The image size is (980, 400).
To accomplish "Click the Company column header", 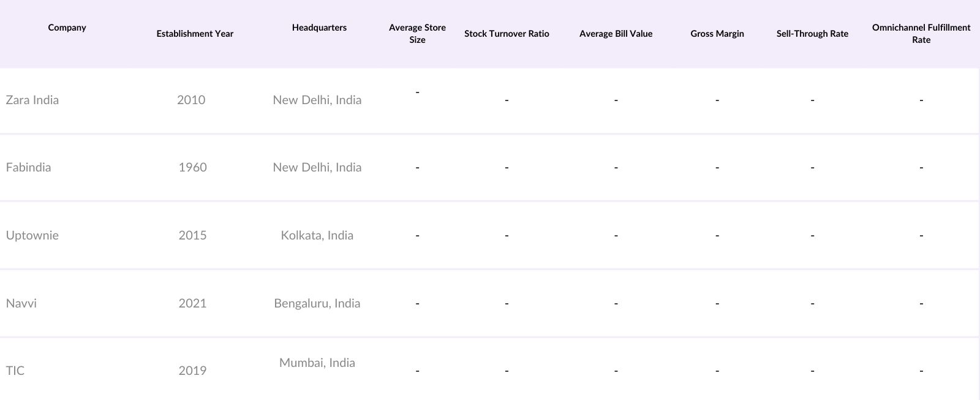I will coord(67,28).
